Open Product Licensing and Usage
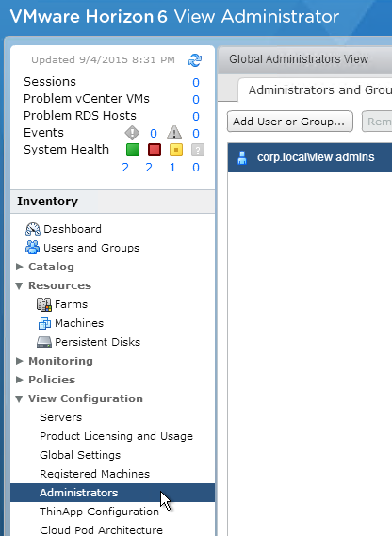The width and height of the screenshot is (392, 536). click(116, 436)
